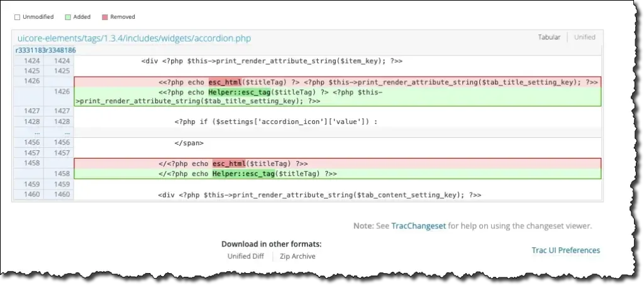The image size is (644, 285).
Task: Open revision r3331183 link
Action: pos(30,50)
